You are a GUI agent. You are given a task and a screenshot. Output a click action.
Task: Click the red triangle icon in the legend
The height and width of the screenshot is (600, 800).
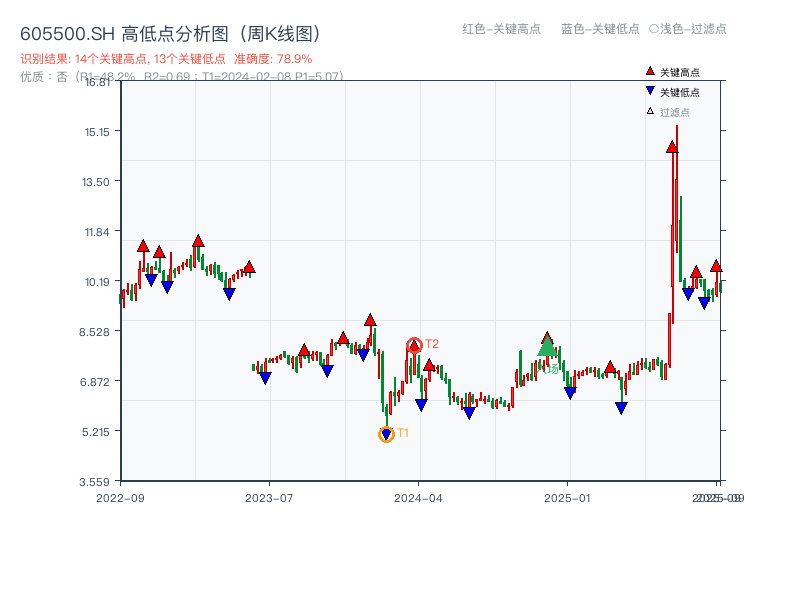point(650,71)
